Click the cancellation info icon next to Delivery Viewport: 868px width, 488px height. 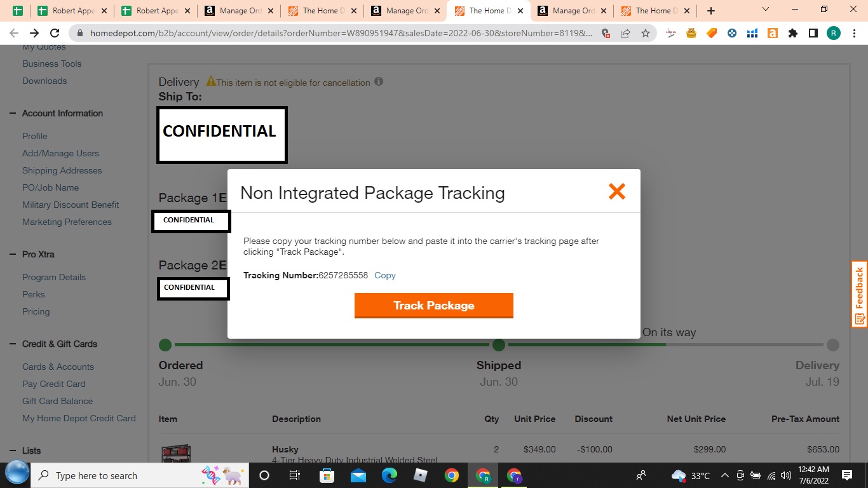pyautogui.click(x=379, y=81)
